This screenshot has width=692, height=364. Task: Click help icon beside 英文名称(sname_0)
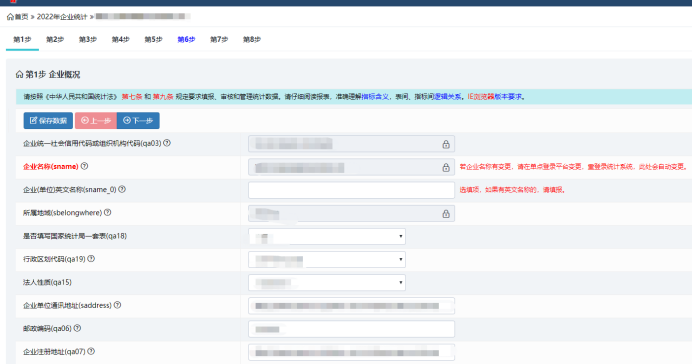point(122,189)
